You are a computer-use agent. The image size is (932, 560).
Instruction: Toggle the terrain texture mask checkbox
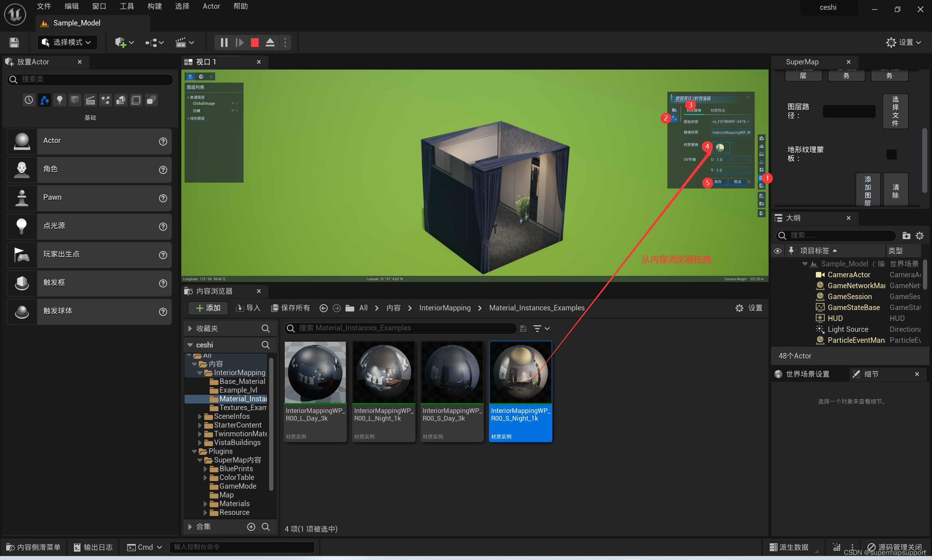[x=891, y=154]
